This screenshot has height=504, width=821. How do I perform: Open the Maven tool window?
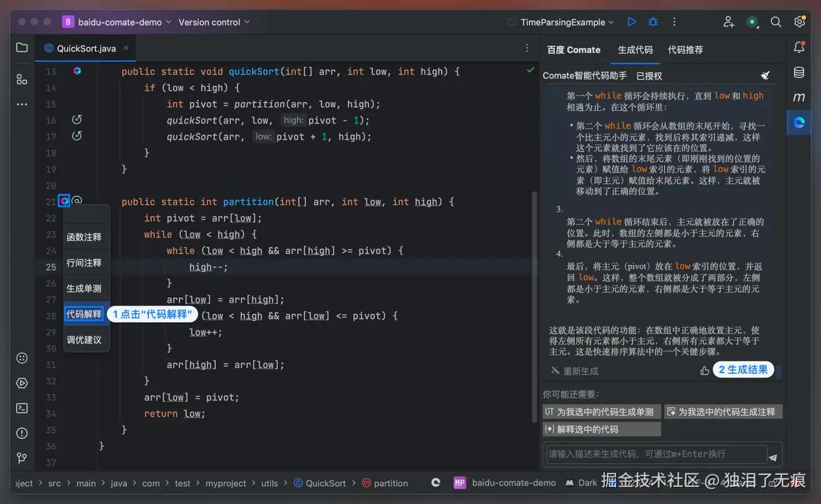[x=799, y=97]
